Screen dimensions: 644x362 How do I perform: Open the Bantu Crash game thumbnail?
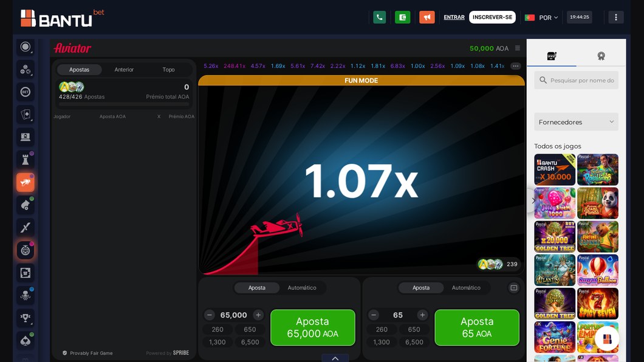click(555, 169)
